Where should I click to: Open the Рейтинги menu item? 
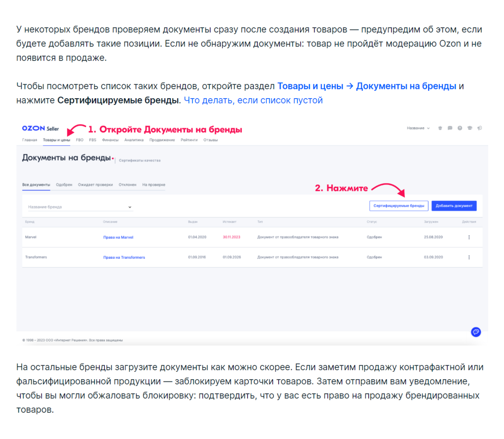pyautogui.click(x=189, y=140)
